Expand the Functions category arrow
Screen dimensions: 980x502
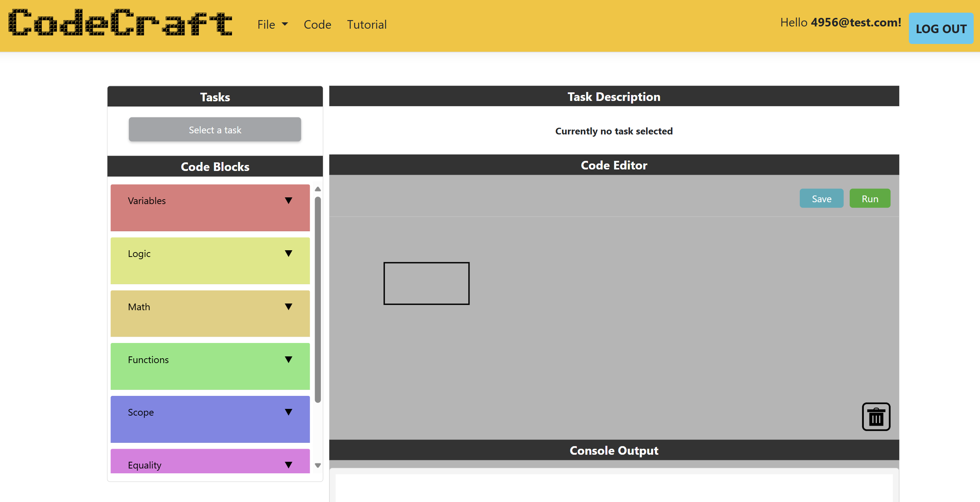tap(288, 360)
